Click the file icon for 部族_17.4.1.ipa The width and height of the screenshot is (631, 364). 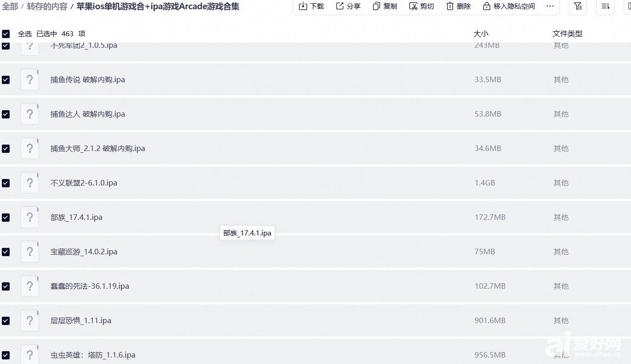coord(30,217)
